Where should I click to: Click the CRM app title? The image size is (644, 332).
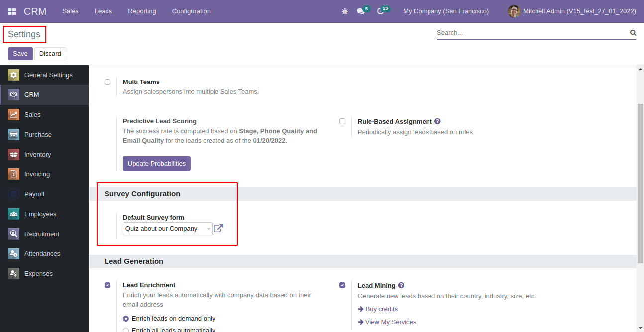pos(35,11)
